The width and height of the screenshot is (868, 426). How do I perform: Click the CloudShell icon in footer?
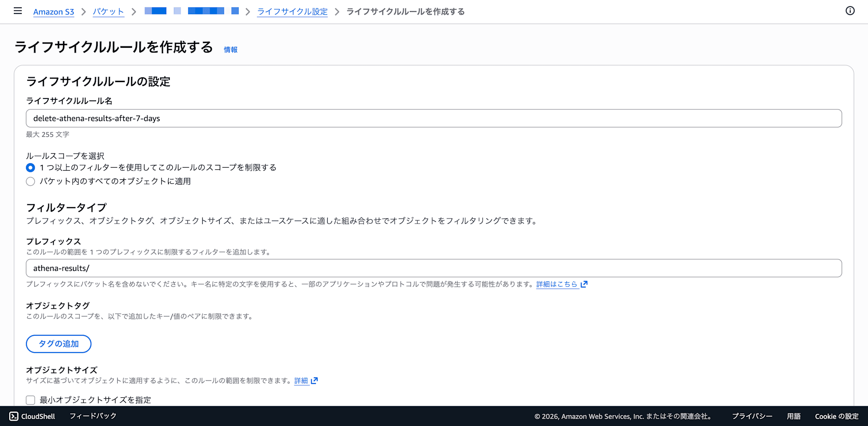pos(14,416)
